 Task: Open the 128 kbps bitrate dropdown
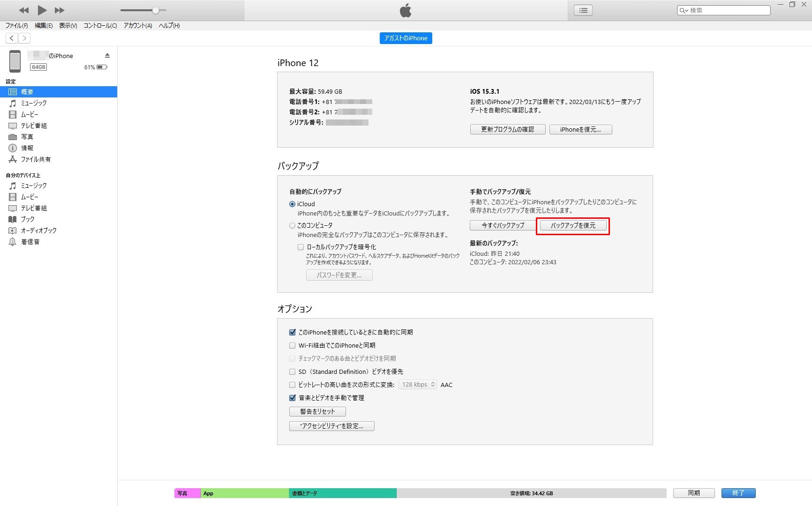(418, 385)
